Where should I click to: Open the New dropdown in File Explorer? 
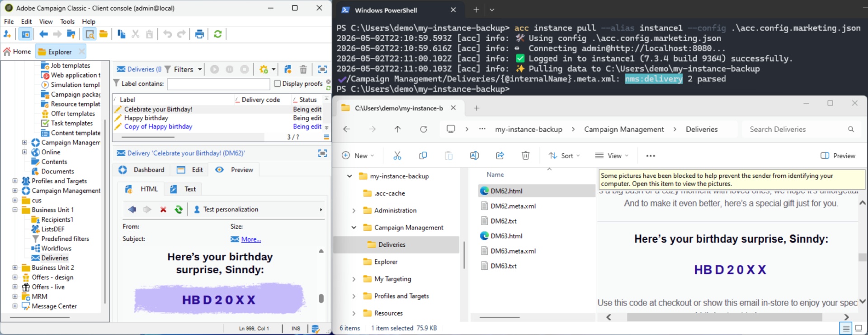358,156
